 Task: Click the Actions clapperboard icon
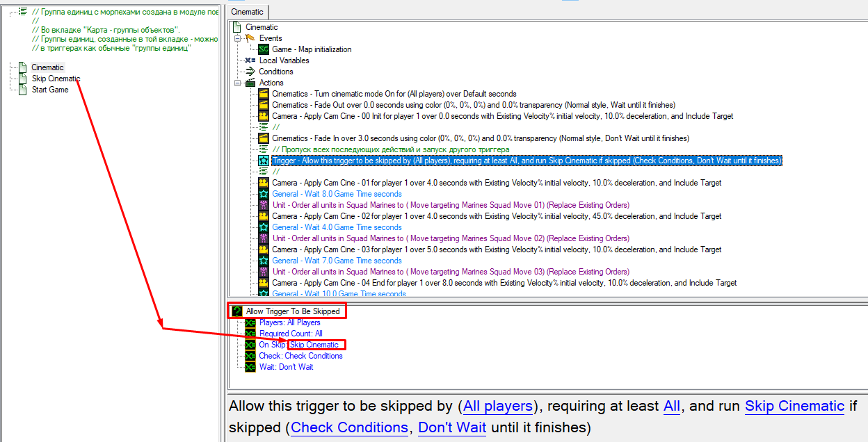(250, 83)
